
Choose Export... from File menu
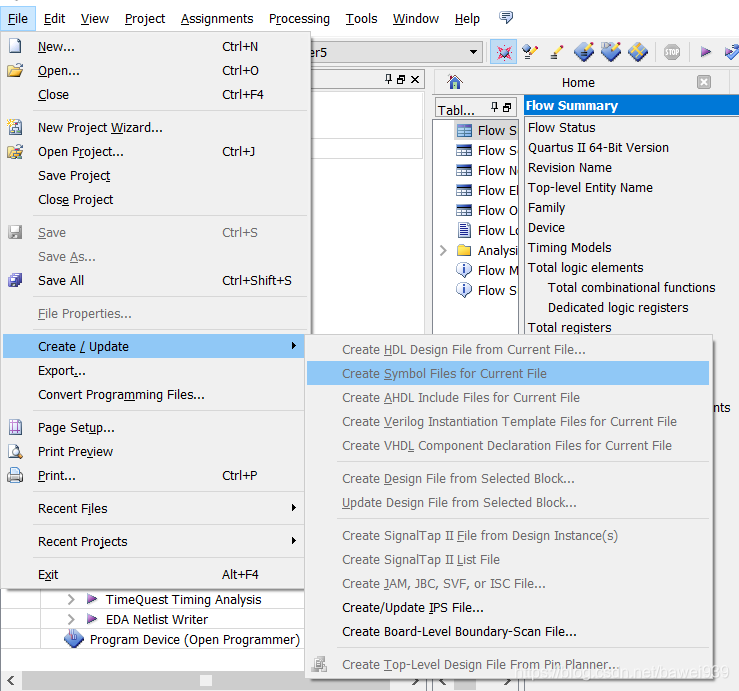154,370
